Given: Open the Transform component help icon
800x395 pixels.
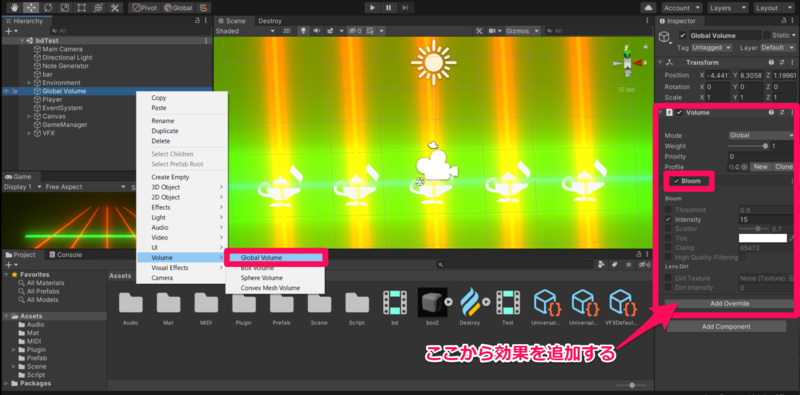Looking at the screenshot, I should [x=771, y=62].
